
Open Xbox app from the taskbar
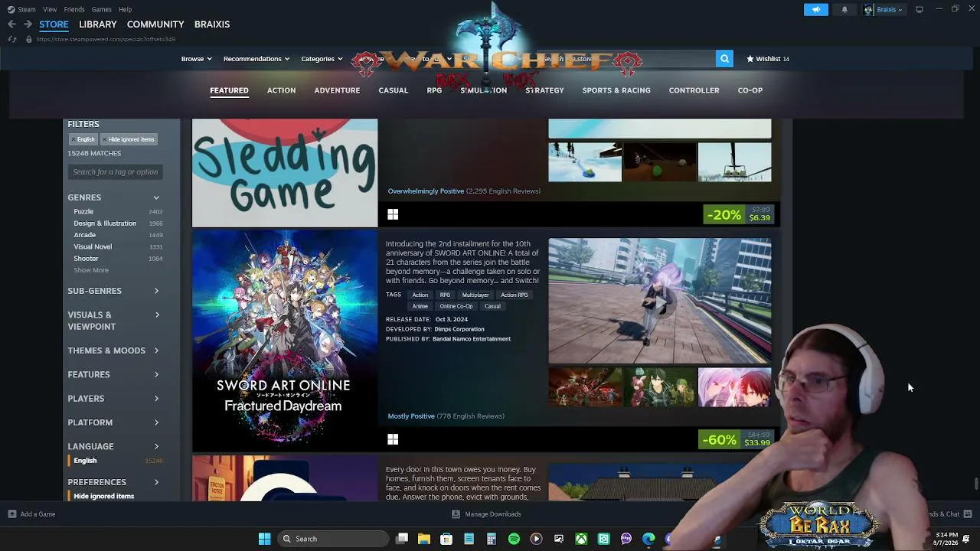click(x=581, y=539)
